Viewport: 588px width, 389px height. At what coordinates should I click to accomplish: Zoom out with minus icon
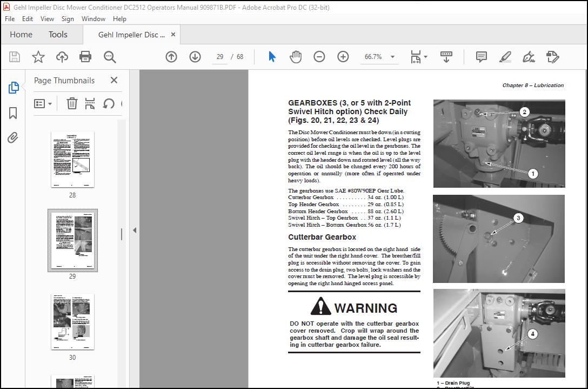(319, 57)
